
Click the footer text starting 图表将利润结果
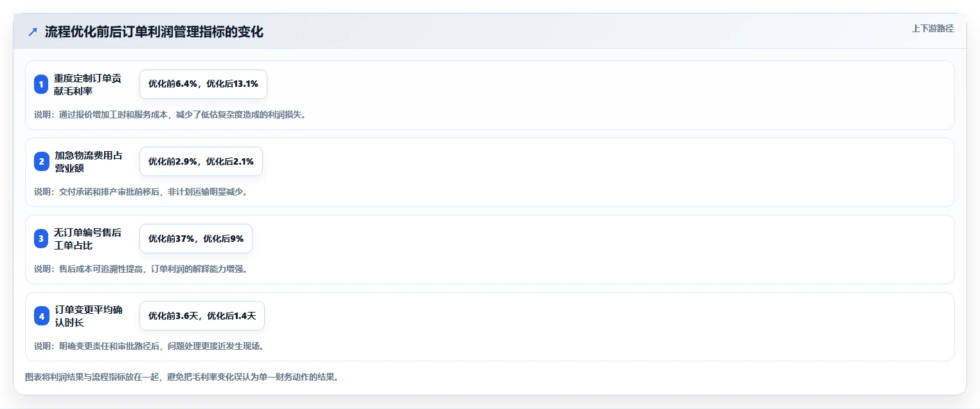coord(182,377)
